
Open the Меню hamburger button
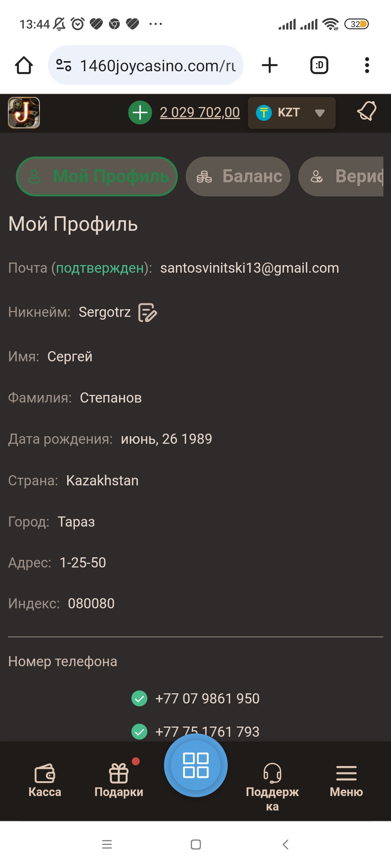pyautogui.click(x=346, y=780)
